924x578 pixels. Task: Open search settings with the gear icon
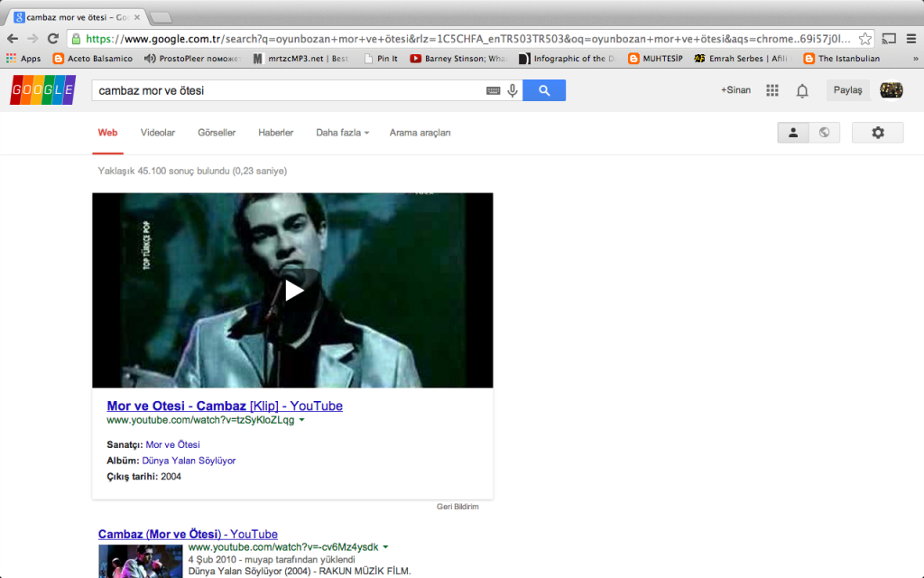(876, 132)
